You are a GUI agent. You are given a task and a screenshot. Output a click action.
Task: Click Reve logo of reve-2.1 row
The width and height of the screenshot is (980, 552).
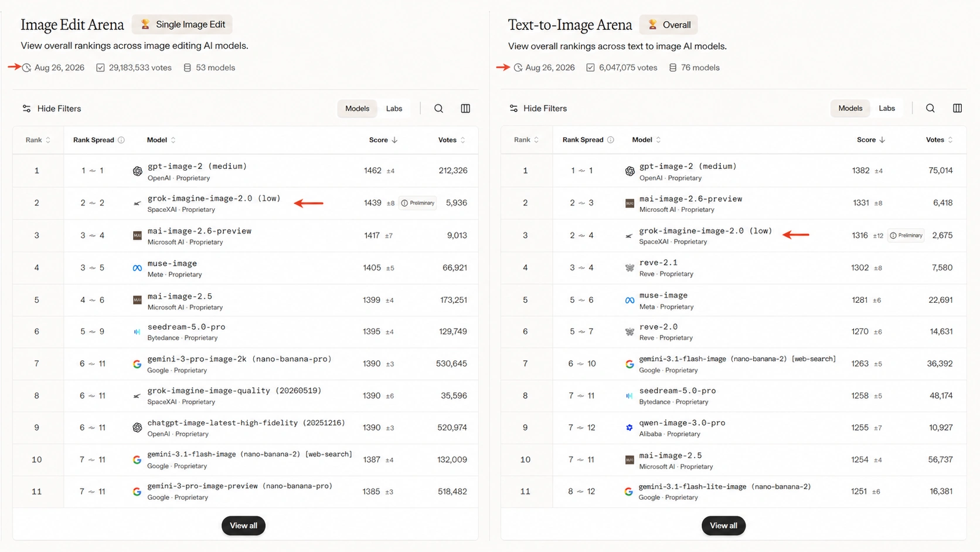(x=629, y=268)
